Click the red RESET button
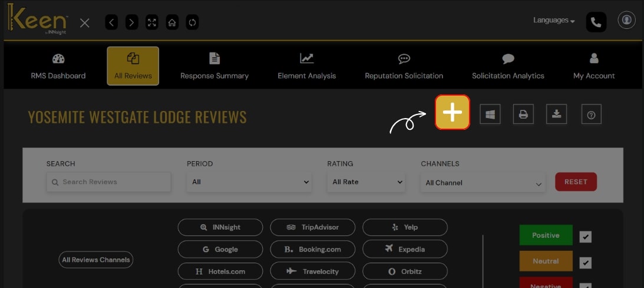The image size is (644, 288). click(576, 182)
